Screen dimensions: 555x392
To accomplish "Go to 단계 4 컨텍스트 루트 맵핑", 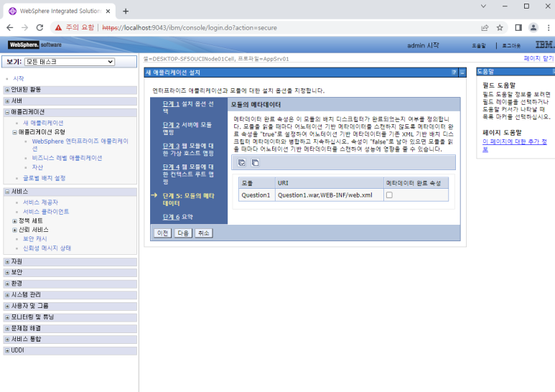I will 171,167.
